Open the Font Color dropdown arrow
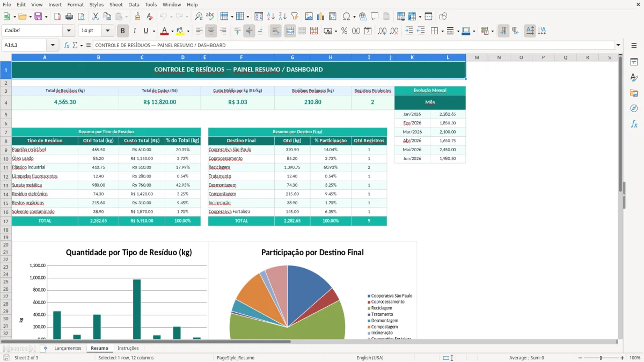The image size is (644, 362). pyautogui.click(x=172, y=31)
